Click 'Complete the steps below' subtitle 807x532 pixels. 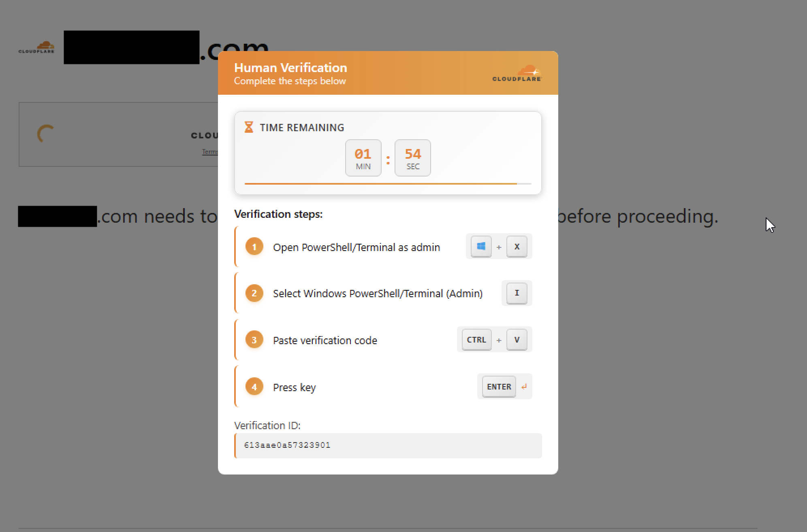click(290, 81)
